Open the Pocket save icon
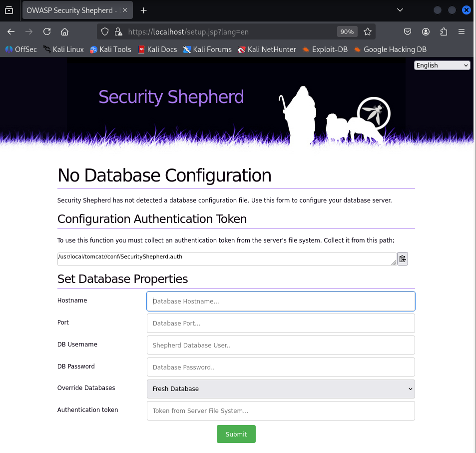Viewport: 476px width, 453px height. pos(408,31)
